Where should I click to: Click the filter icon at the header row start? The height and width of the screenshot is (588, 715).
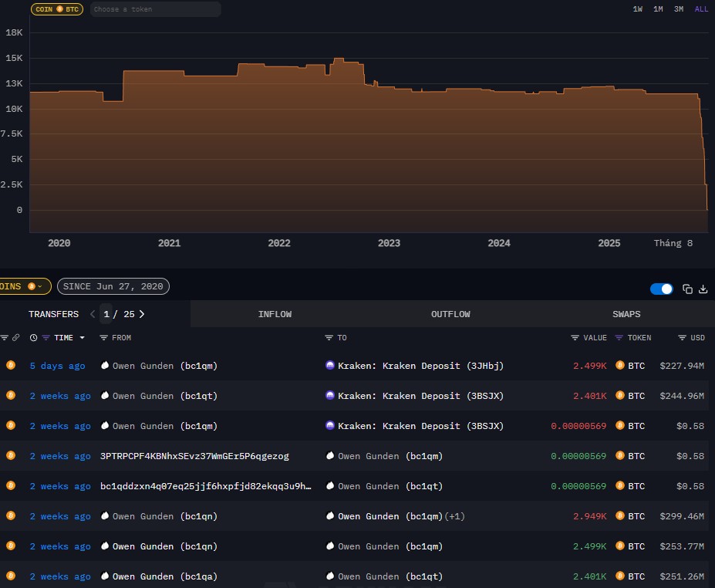(x=5, y=338)
